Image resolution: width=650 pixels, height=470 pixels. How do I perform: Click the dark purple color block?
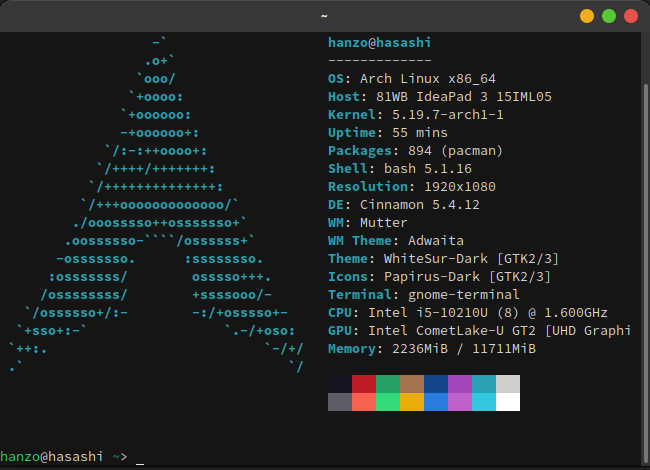click(460, 384)
